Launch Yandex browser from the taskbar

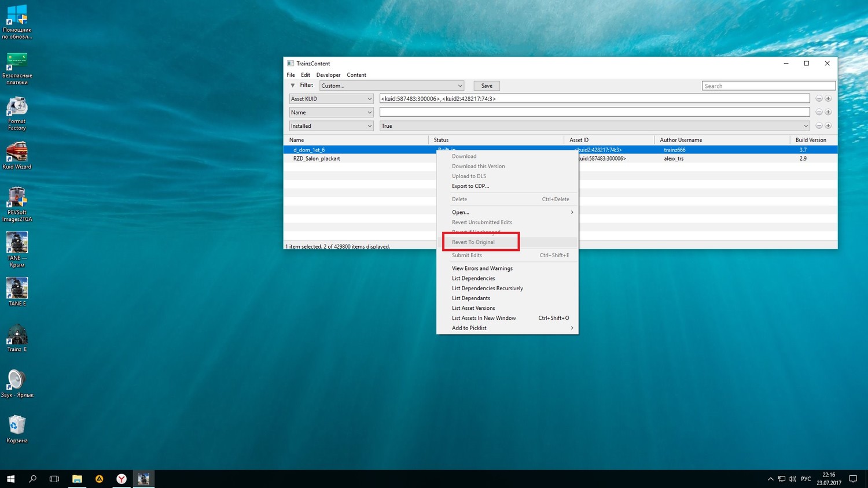122,479
